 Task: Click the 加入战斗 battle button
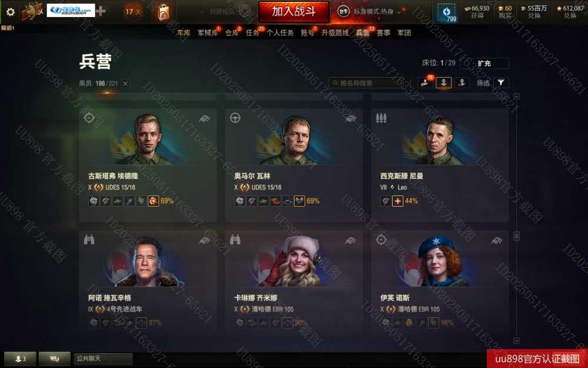pyautogui.click(x=293, y=12)
